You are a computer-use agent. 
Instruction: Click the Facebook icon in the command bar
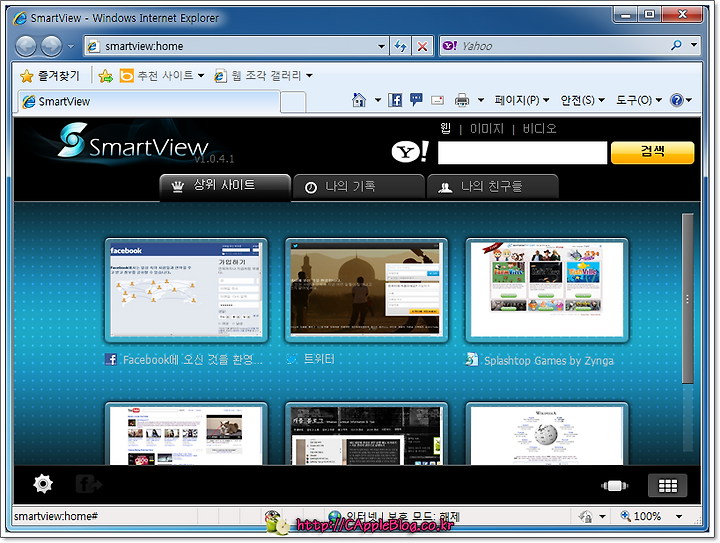[x=394, y=100]
